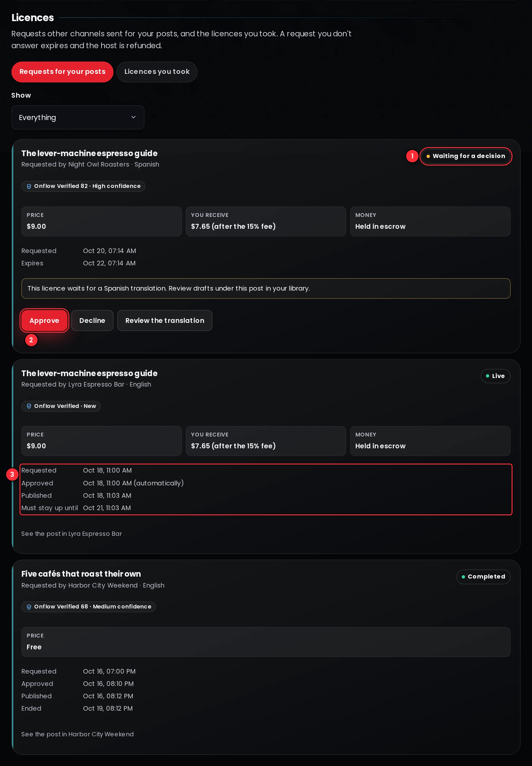
Task: Click 'Requested by Harbor City Weekend · English'
Action: point(93,585)
